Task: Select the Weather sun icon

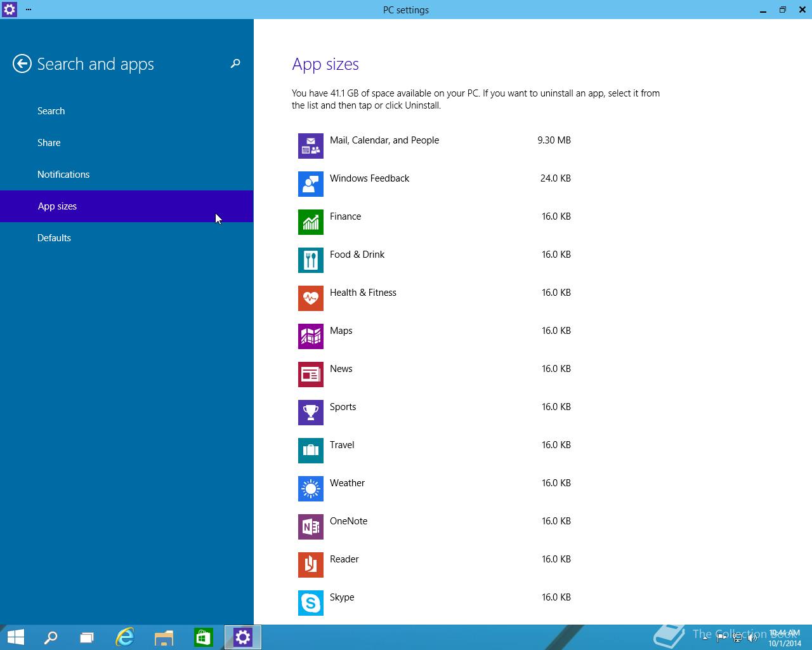Action: tap(311, 489)
